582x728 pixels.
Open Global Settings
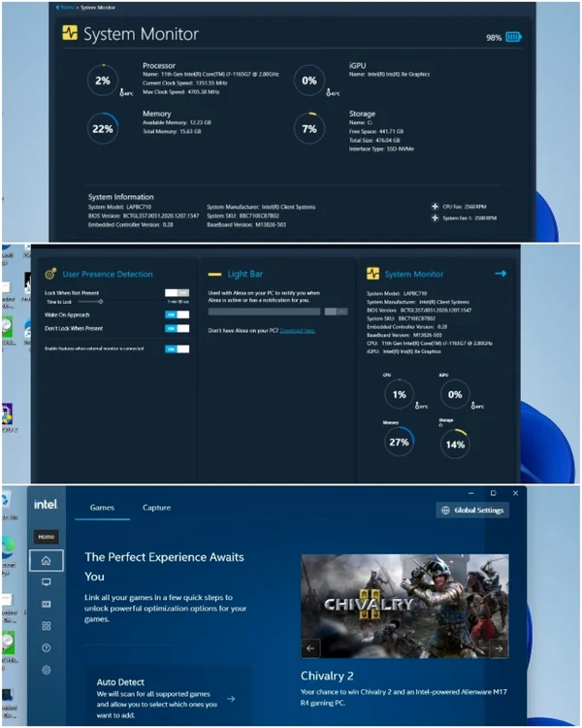472,511
